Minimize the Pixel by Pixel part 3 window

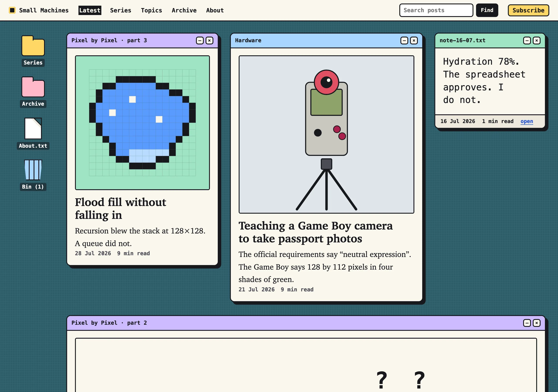point(200,41)
